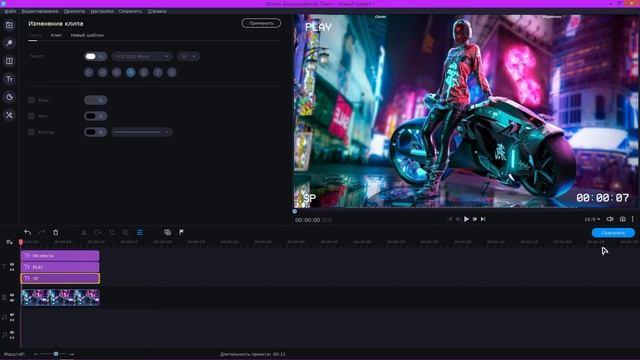Toggle visibility of the titles track
This screenshot has height=360, width=640.
coord(12,264)
